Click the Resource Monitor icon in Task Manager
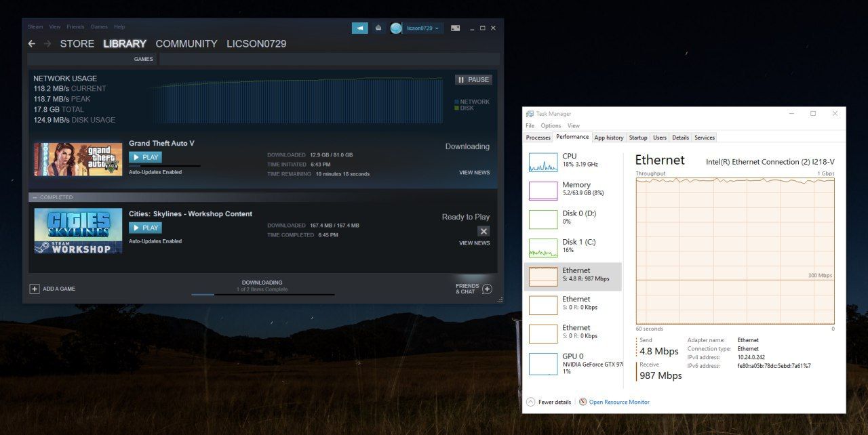868x435 pixels. coord(583,402)
